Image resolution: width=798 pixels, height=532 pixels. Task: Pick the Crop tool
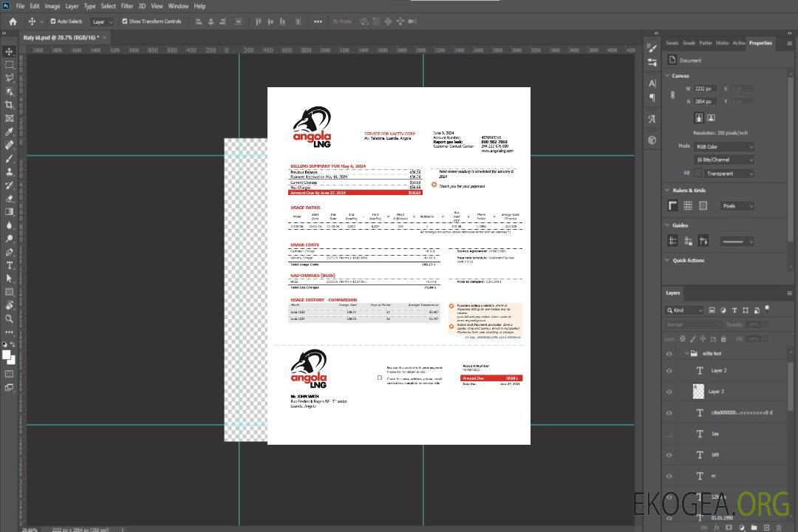[x=10, y=105]
